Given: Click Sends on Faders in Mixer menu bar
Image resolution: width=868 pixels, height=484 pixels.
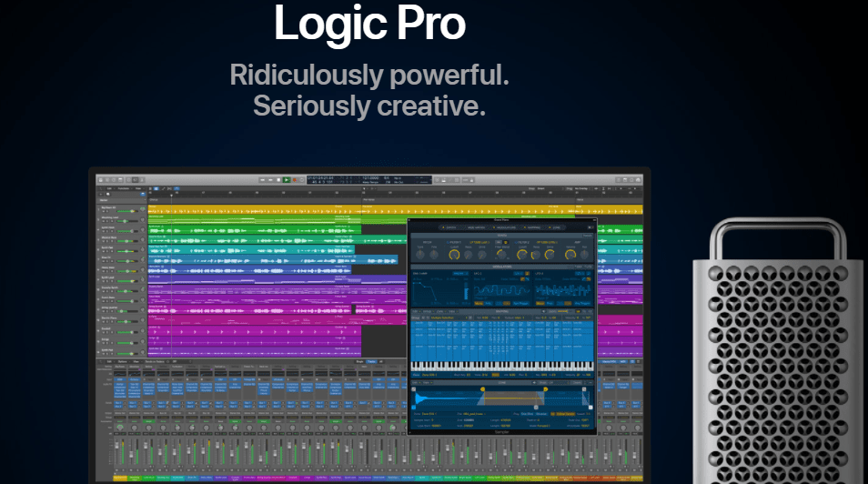Looking at the screenshot, I should tap(155, 361).
